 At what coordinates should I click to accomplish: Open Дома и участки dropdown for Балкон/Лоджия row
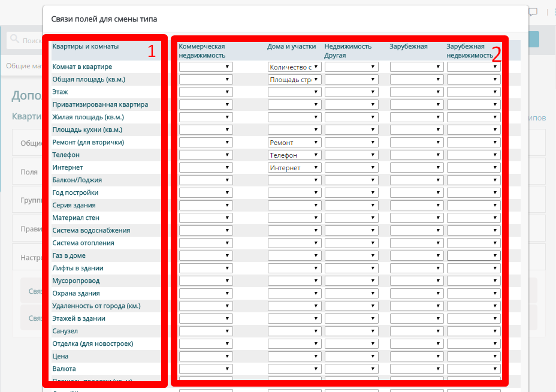point(294,180)
